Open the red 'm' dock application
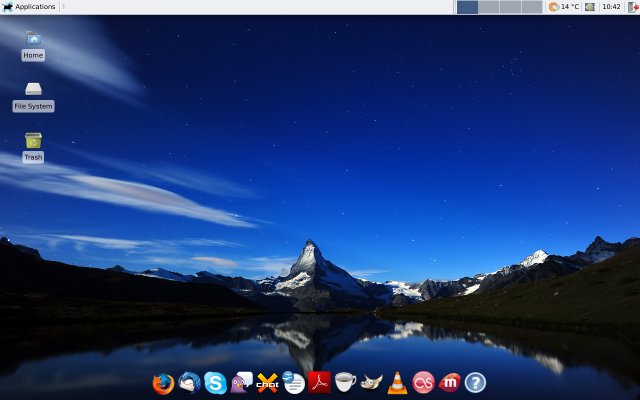This screenshot has height=400, width=640. [x=449, y=383]
